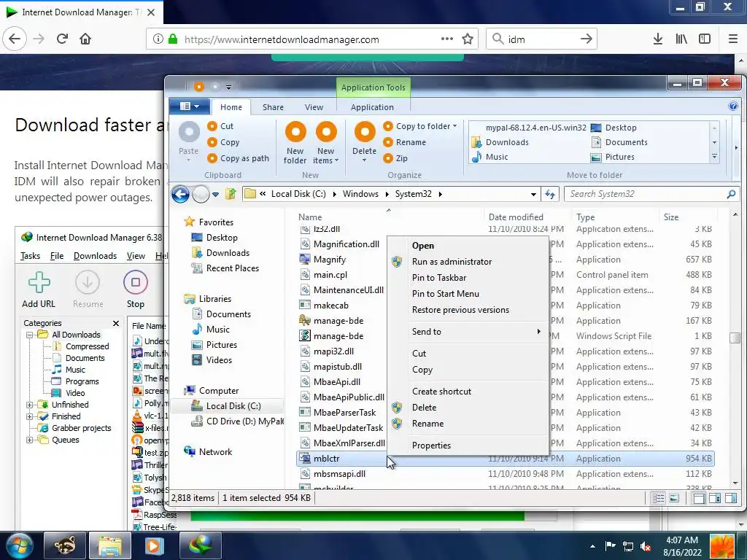This screenshot has width=747, height=560.
Task: Open page actions ellipsis in address bar
Action: tap(447, 39)
